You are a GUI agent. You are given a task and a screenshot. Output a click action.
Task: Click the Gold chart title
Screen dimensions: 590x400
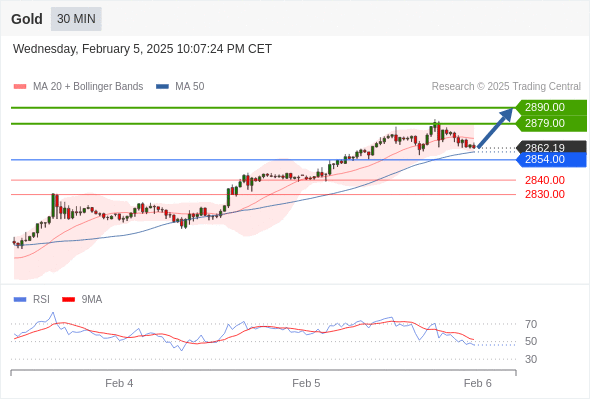(x=27, y=19)
